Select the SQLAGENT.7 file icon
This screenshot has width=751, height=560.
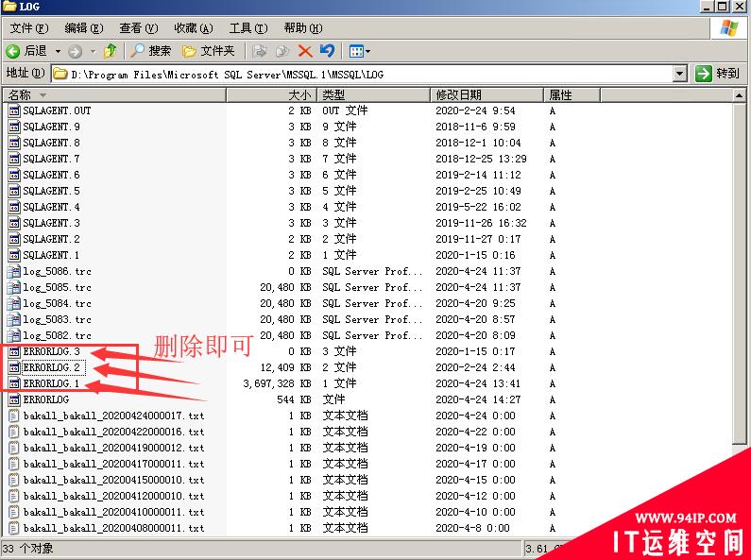point(14,159)
